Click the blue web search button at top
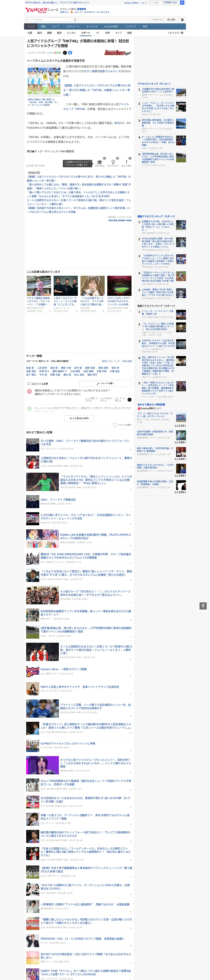 182,3
